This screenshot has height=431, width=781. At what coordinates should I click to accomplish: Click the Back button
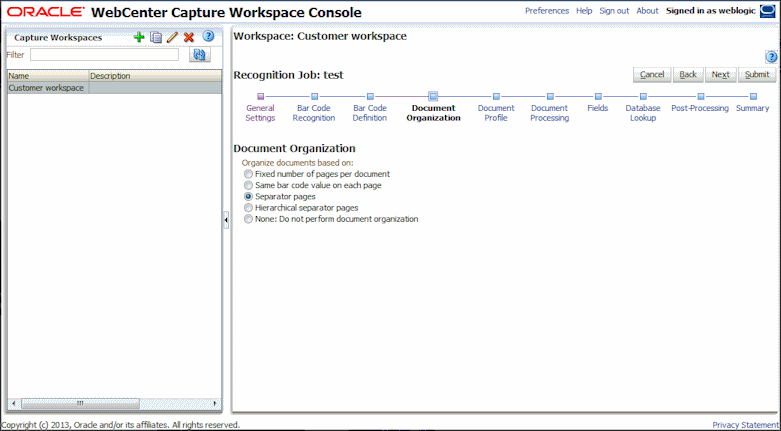(x=688, y=75)
